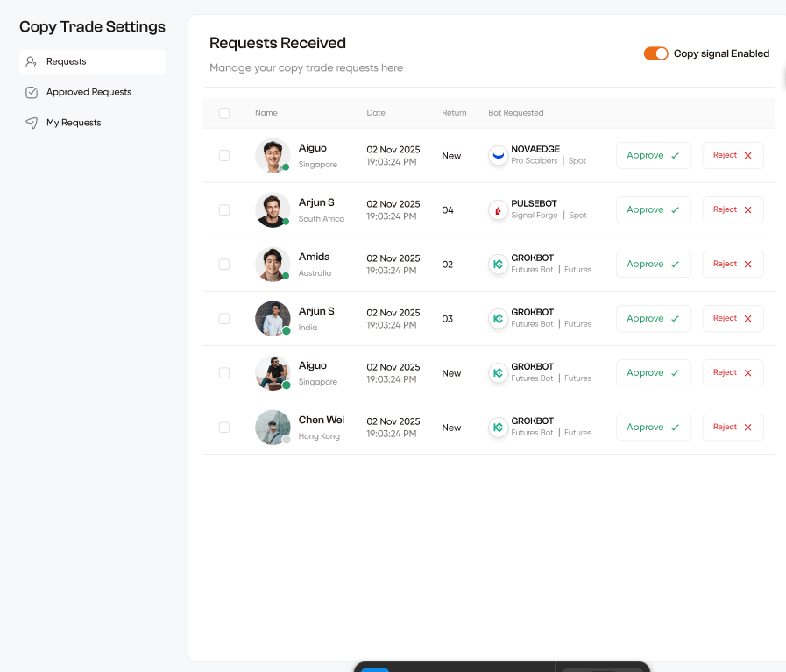Approve Aiguo's NOVAEDGE request
786x672 pixels.
[x=653, y=155]
